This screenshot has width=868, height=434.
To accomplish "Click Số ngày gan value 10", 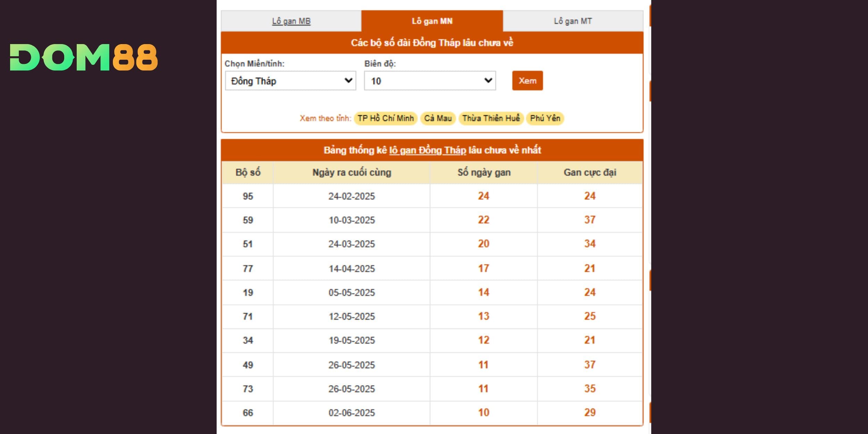I will (484, 412).
